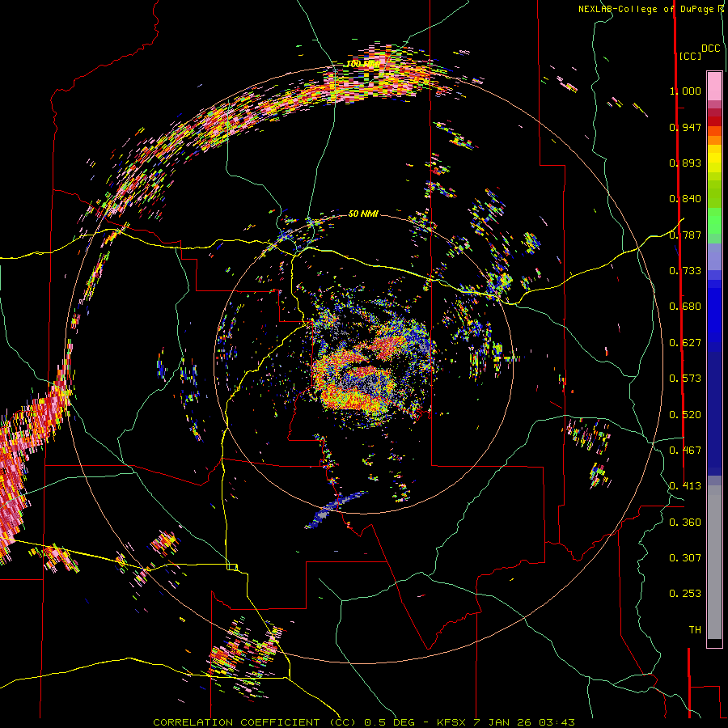Image resolution: width=728 pixels, height=728 pixels.
Task: Select the 0.413 legend value
Action: 685,486
